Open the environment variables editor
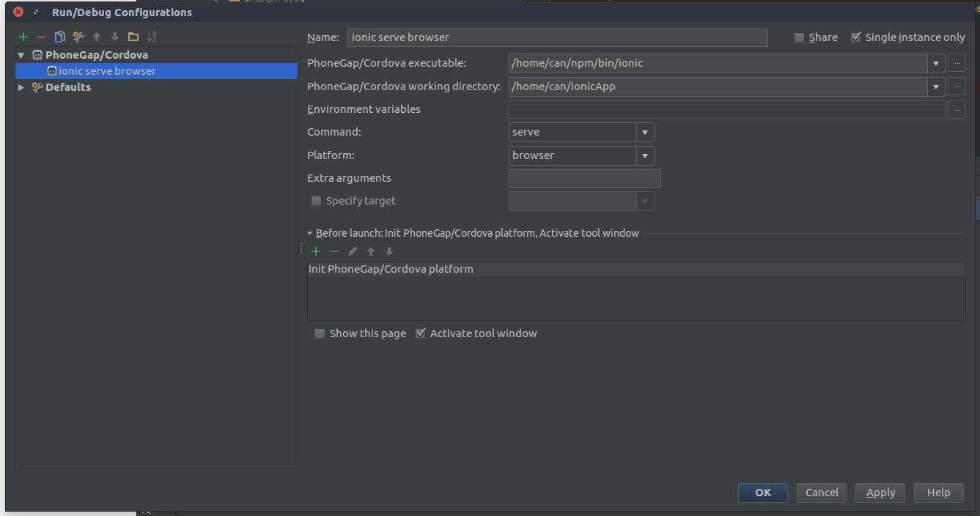This screenshot has width=980, height=516. point(957,109)
